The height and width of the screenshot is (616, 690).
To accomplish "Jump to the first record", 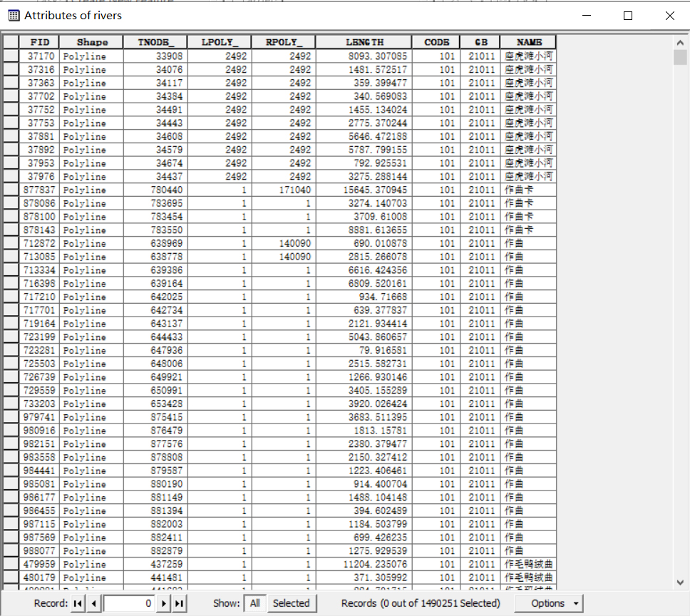I will pyautogui.click(x=78, y=603).
